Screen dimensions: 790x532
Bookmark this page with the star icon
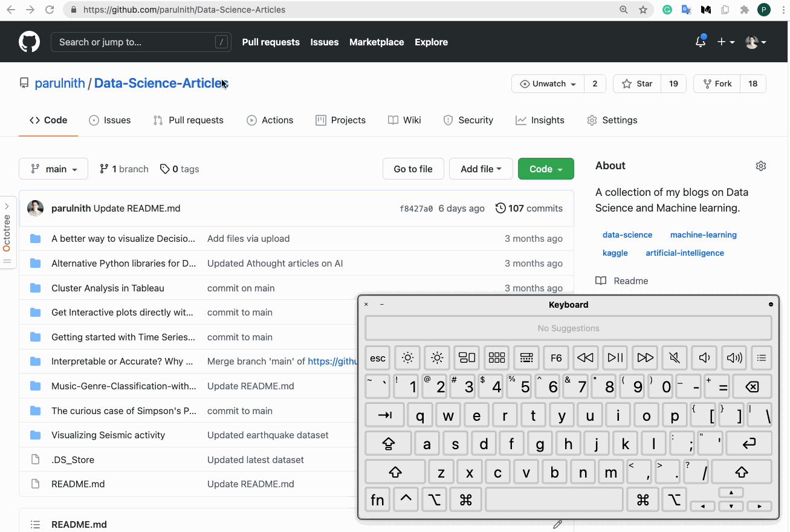643,10
